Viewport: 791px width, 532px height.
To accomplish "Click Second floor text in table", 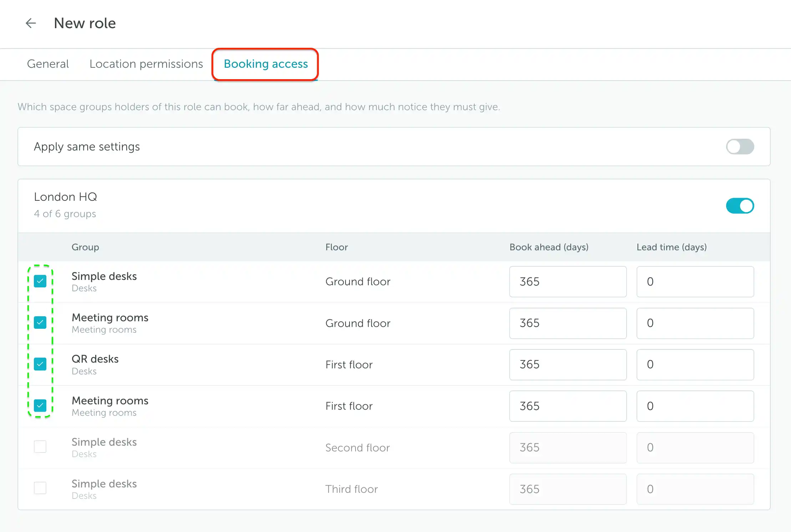I will coord(357,447).
